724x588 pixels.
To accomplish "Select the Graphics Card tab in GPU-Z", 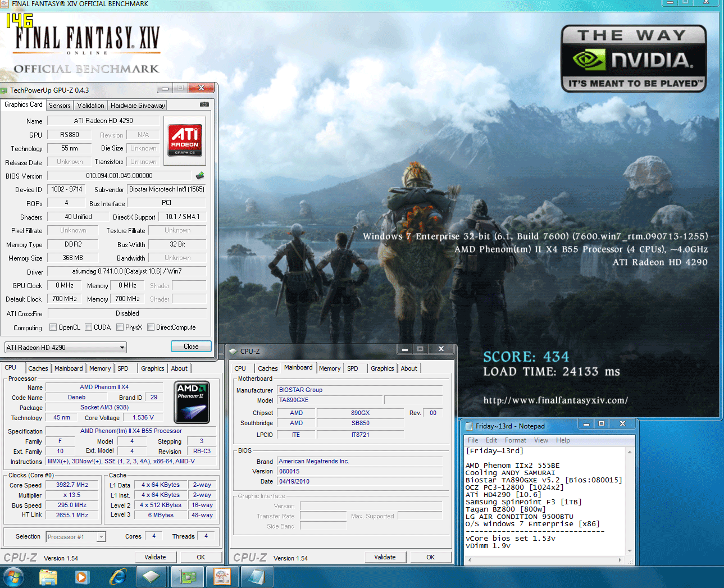I will (x=23, y=104).
